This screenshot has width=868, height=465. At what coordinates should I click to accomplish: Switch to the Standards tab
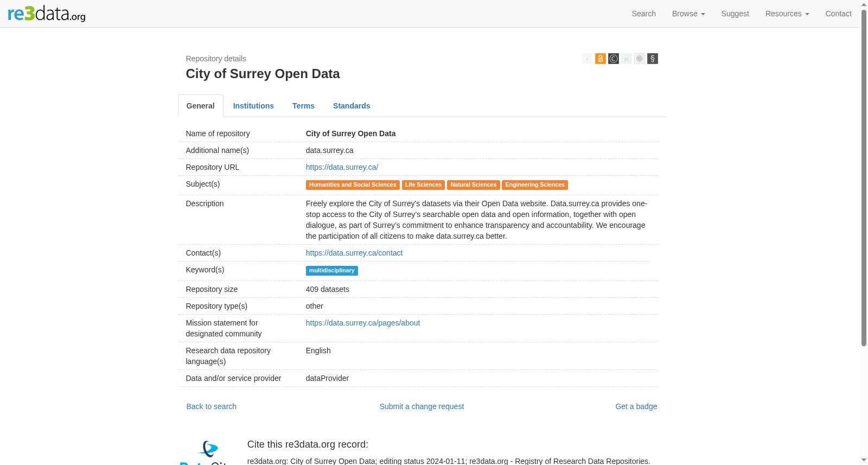coord(352,106)
